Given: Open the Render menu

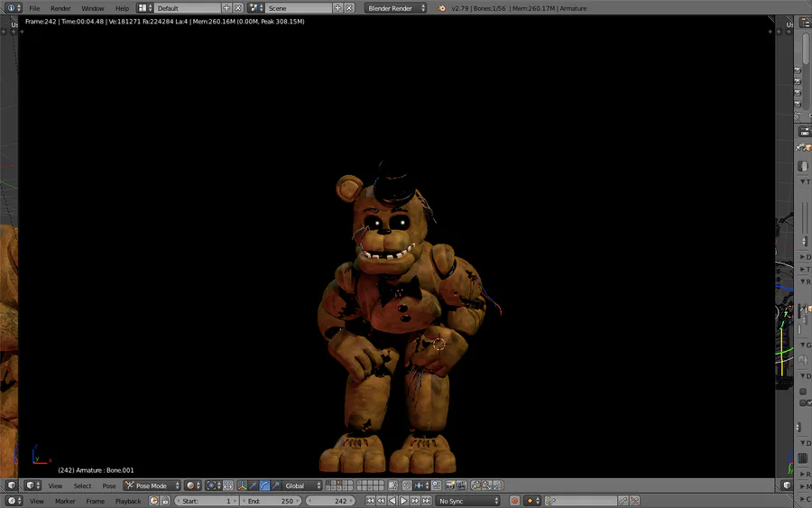Looking at the screenshot, I should coord(60,8).
